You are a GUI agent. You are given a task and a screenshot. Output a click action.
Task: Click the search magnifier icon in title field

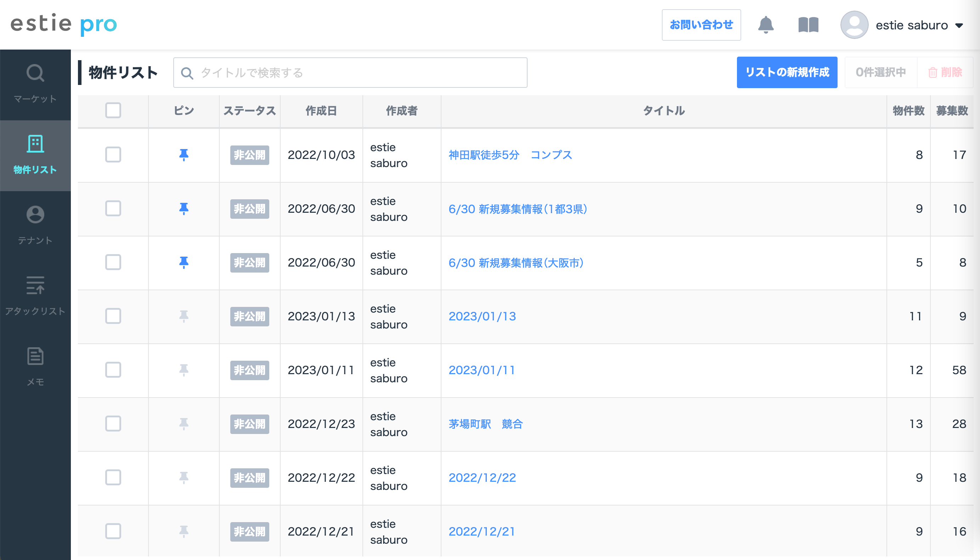[x=187, y=73]
